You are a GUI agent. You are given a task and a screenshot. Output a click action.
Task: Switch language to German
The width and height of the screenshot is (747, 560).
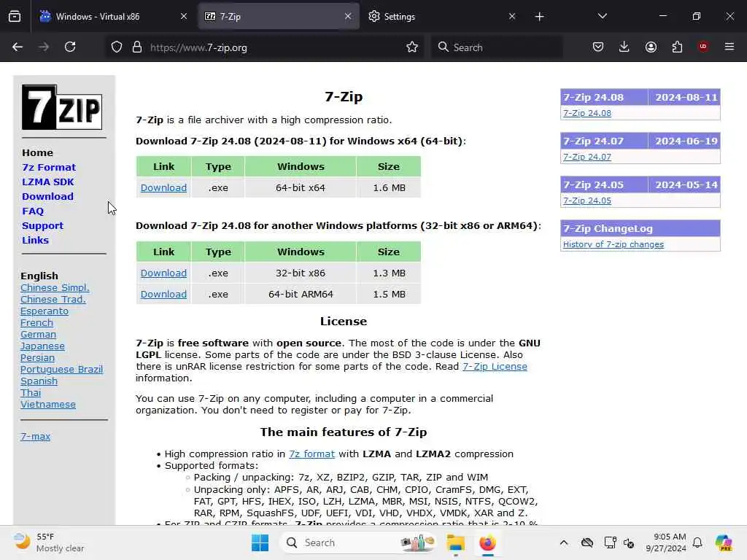pos(38,334)
